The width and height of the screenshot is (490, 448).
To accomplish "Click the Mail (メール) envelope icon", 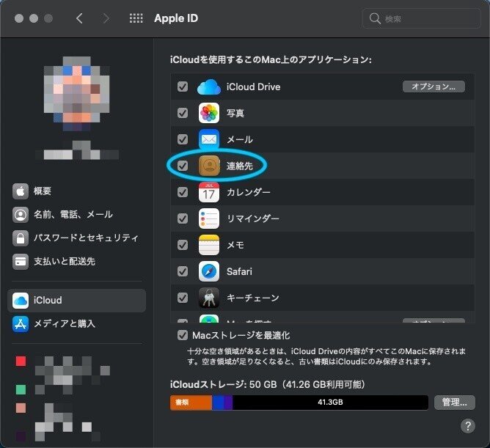I will click(x=209, y=139).
